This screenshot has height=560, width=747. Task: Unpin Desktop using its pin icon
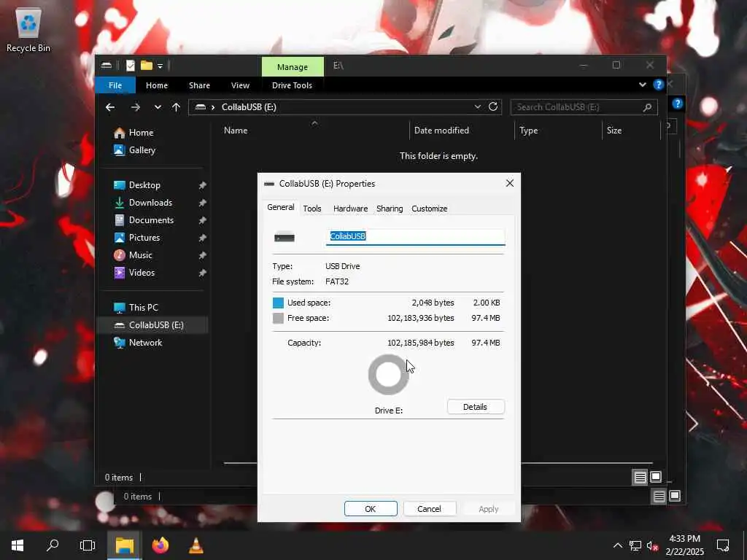tap(203, 185)
